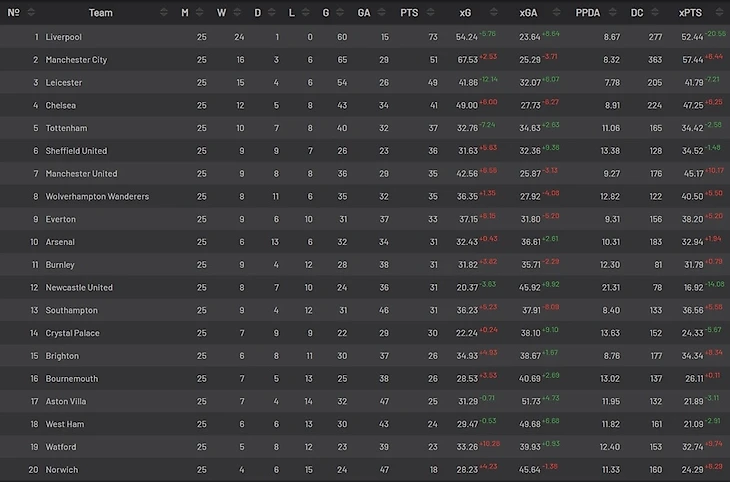Open the Manchester City team link
The height and width of the screenshot is (482, 730).
(76, 60)
